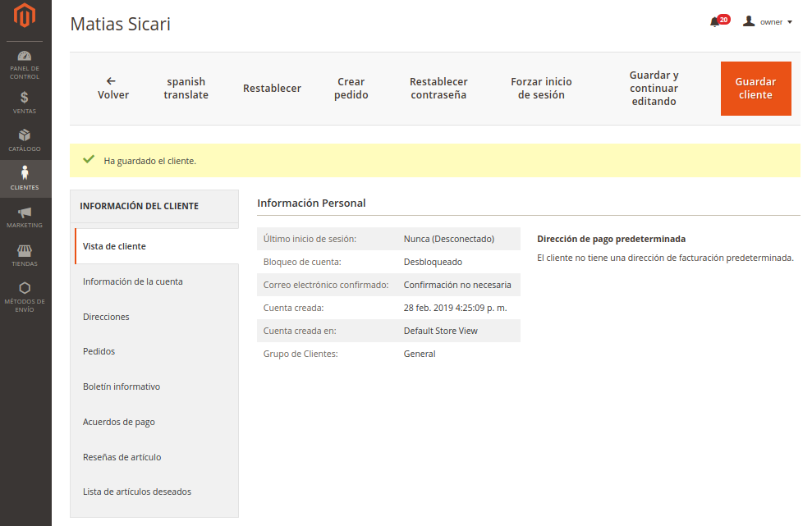Click the 'Último inicio de sesión:' label
This screenshot has width=812, height=526.
[310, 239]
